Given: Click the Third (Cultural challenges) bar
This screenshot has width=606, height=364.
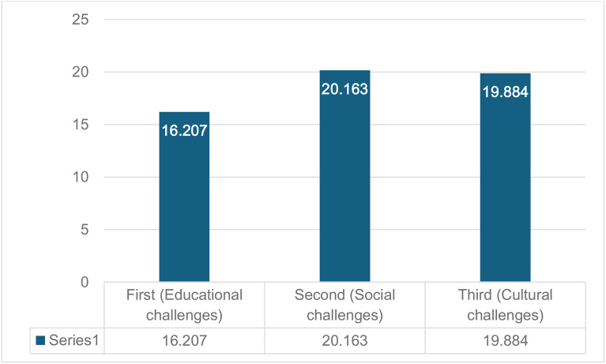Looking at the screenshot, I should coord(505,178).
